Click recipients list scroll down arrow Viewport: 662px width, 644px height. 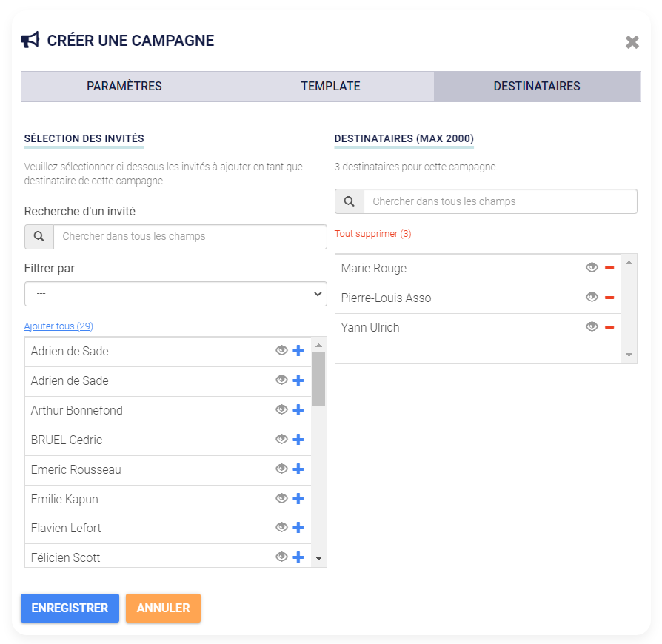point(629,355)
